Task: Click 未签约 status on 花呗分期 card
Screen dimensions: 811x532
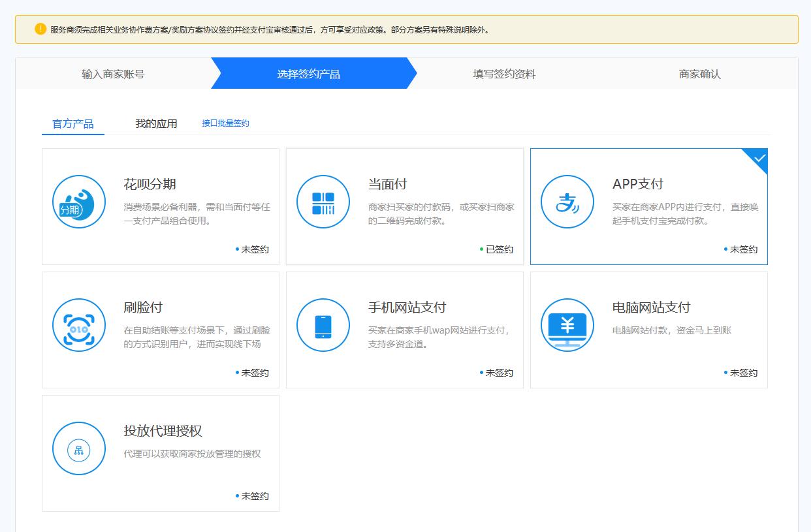Action: pyautogui.click(x=252, y=249)
